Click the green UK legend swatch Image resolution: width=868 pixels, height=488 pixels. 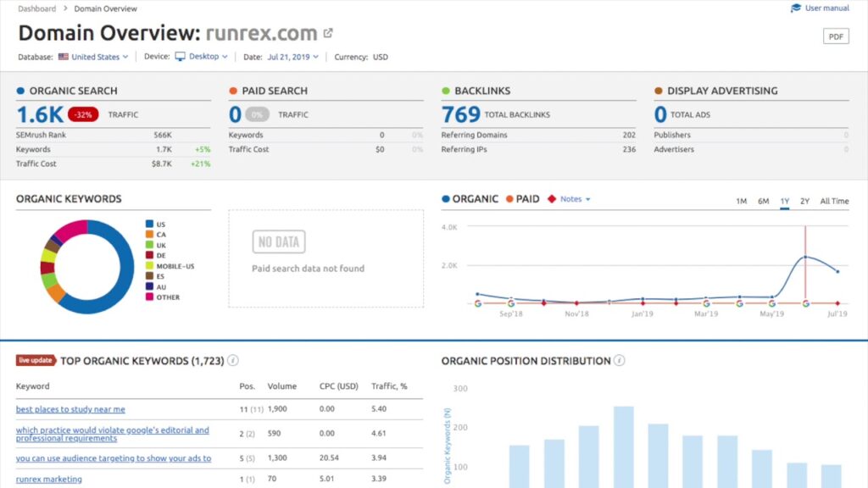point(149,245)
